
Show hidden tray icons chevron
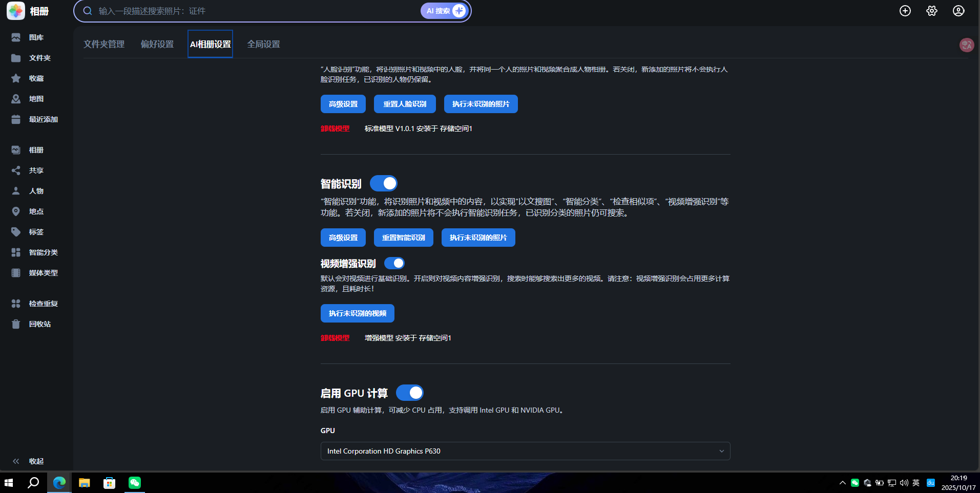pos(842,483)
